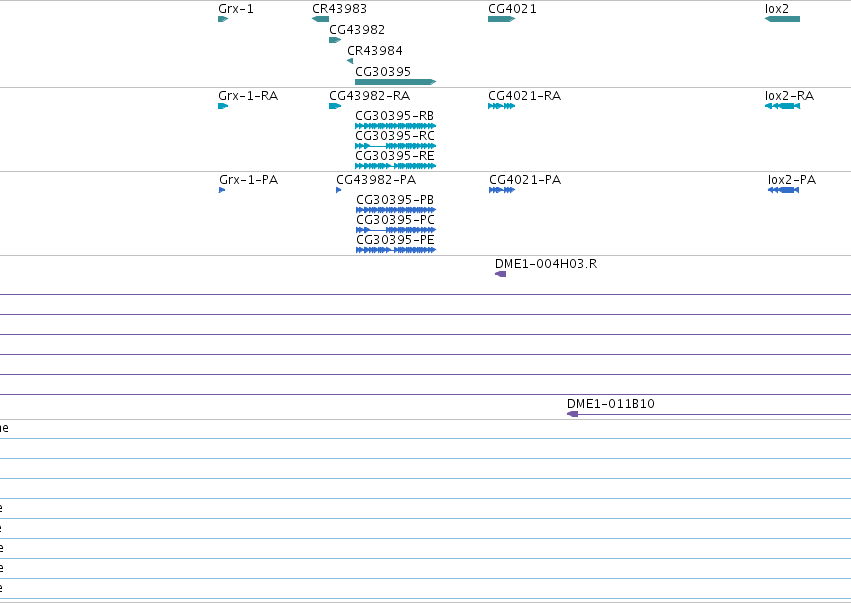Click the CG30395-PC protein label
This screenshot has width=851, height=603.
[395, 220]
